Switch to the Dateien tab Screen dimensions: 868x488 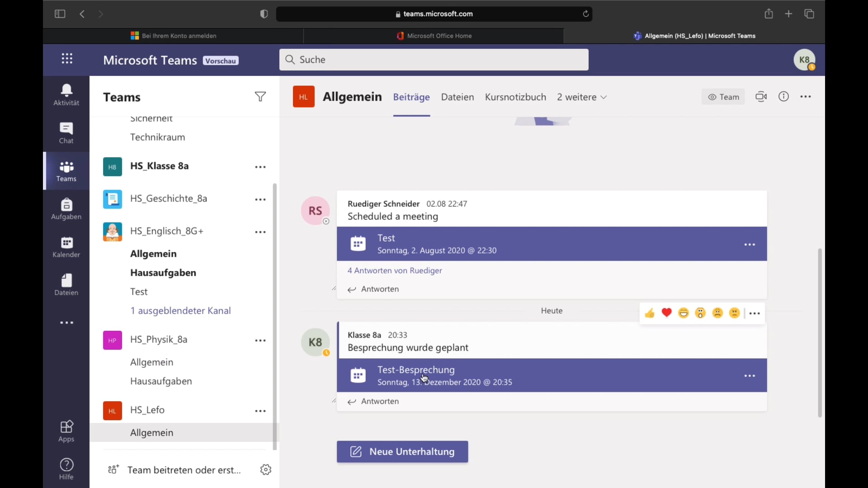coord(458,97)
